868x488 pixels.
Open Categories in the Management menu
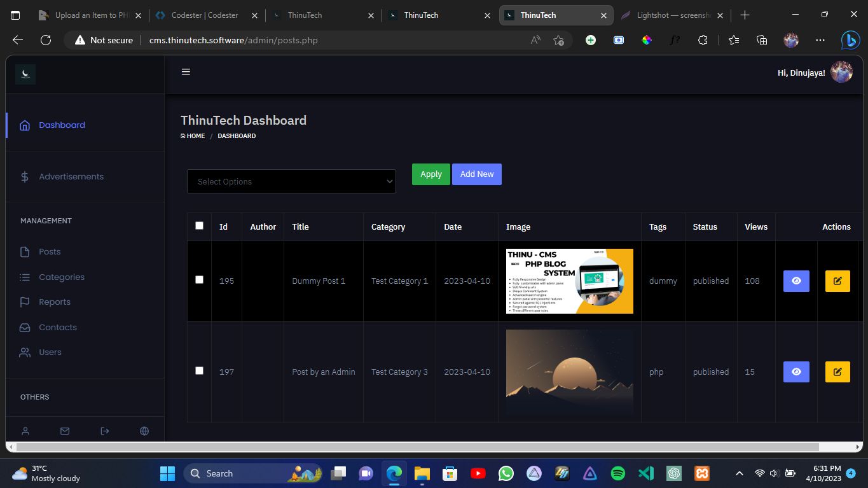click(x=61, y=277)
